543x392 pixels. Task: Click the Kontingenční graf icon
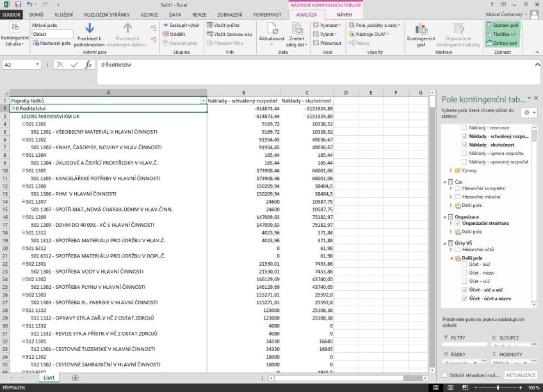(x=421, y=29)
